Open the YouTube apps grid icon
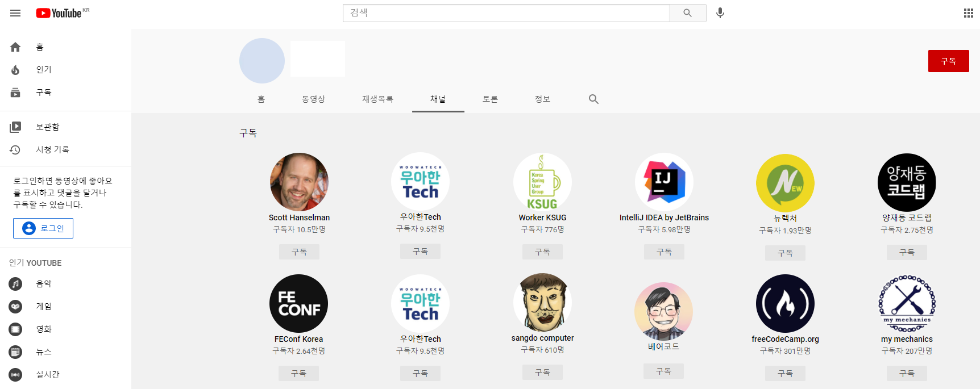Viewport: 980px width, 389px height. [x=969, y=13]
